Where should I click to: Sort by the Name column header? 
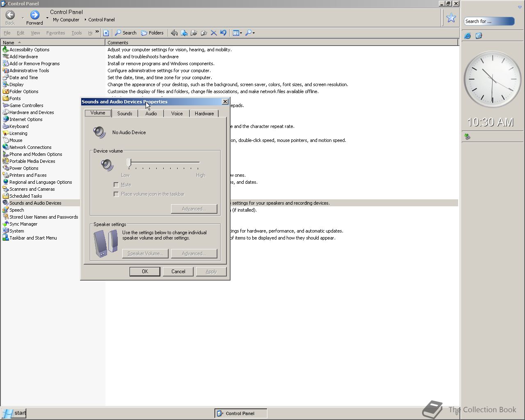52,42
